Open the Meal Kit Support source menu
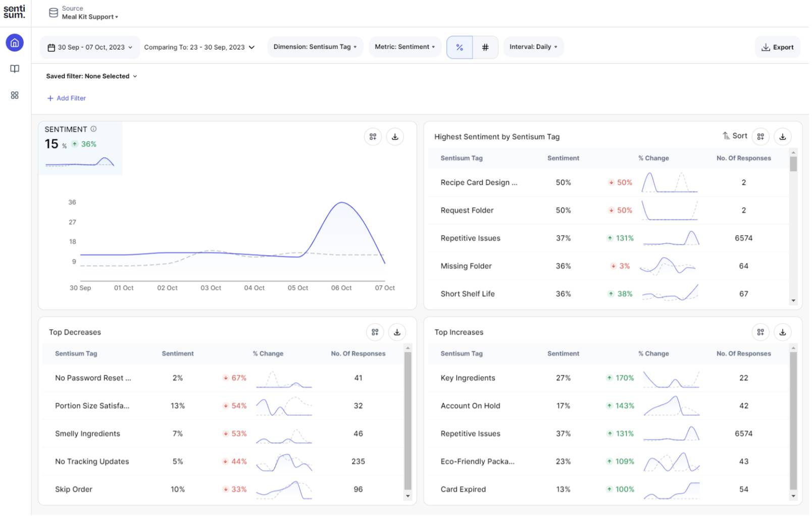Screen dimensions: 812x516 click(x=90, y=17)
